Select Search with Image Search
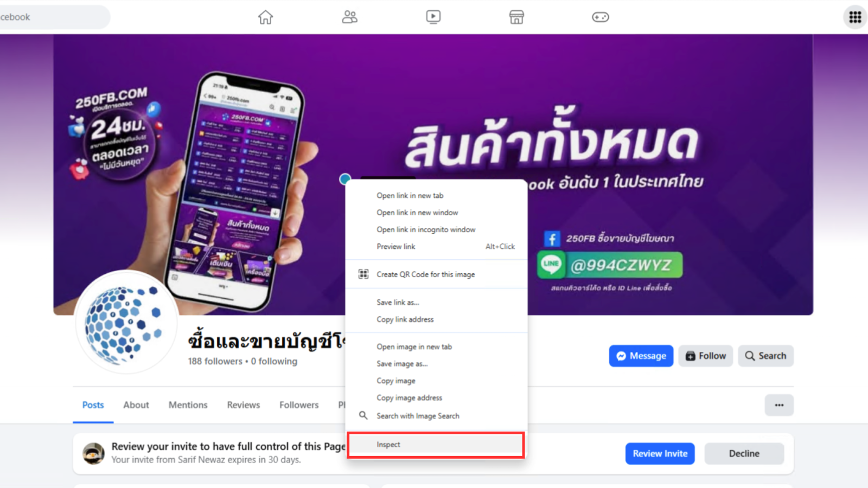868x488 pixels. click(x=418, y=416)
